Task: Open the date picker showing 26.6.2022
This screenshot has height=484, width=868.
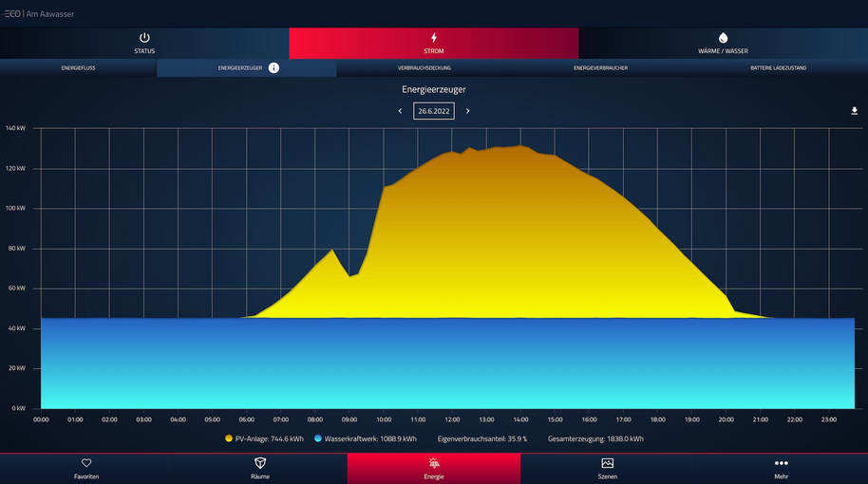Action: pyautogui.click(x=434, y=111)
